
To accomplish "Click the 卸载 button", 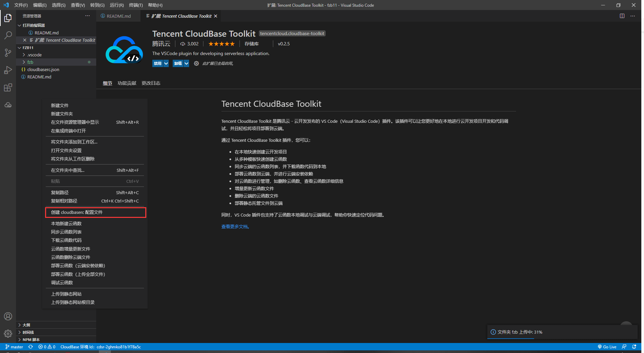I will [x=178, y=63].
